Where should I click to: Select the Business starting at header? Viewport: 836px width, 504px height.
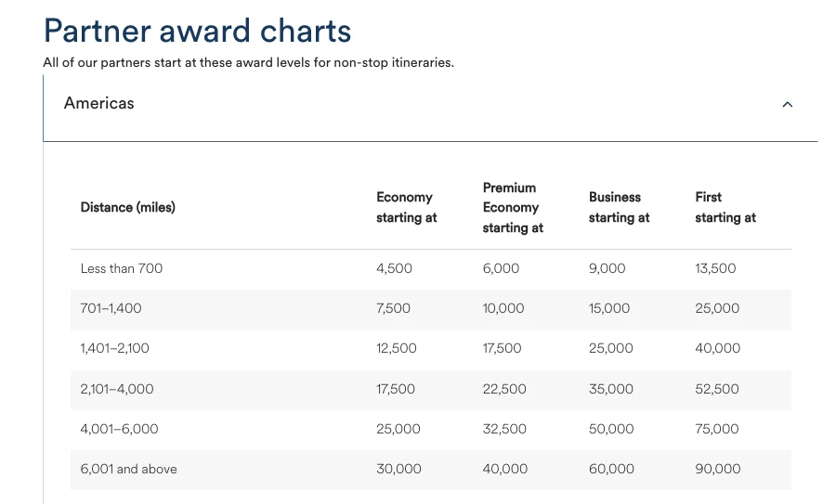click(x=619, y=207)
